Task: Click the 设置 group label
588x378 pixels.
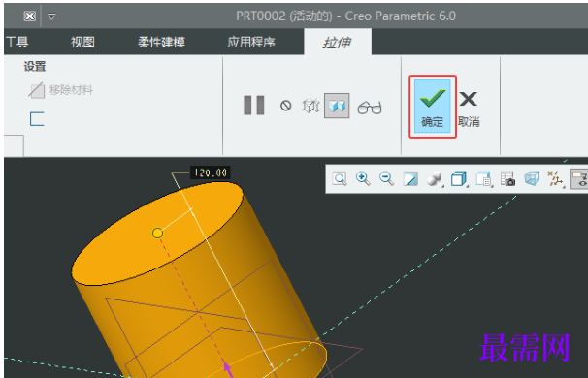Action: tap(35, 66)
